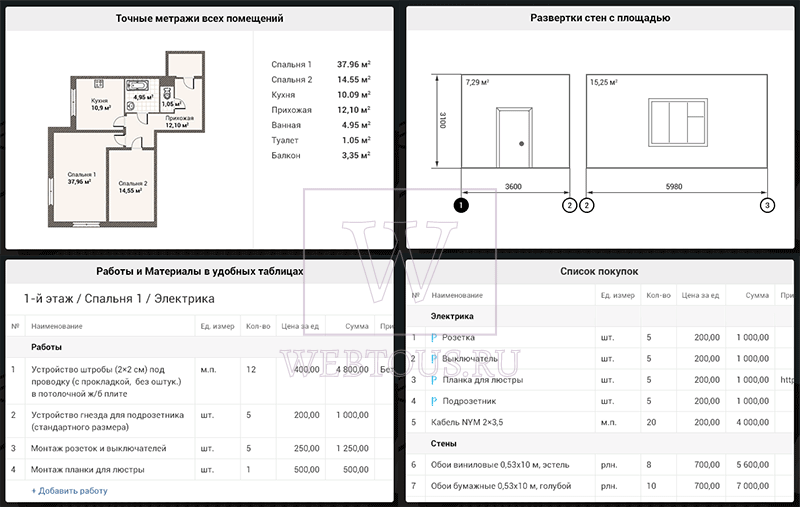Select the Балкон area entry

click(320, 155)
